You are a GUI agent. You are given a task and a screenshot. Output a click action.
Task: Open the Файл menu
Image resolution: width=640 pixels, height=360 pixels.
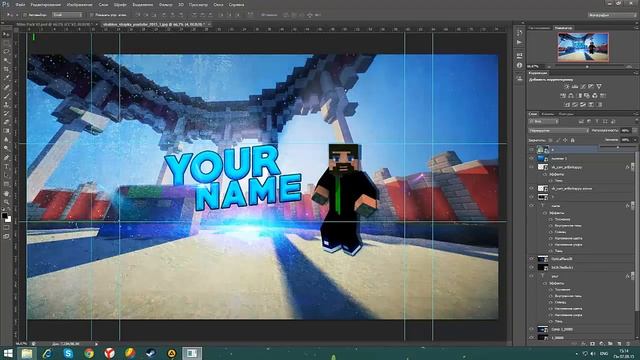pyautogui.click(x=20, y=5)
